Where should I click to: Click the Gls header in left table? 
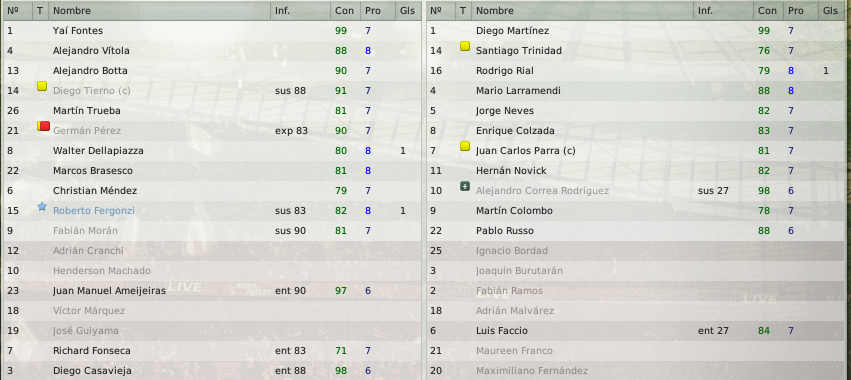pos(407,10)
